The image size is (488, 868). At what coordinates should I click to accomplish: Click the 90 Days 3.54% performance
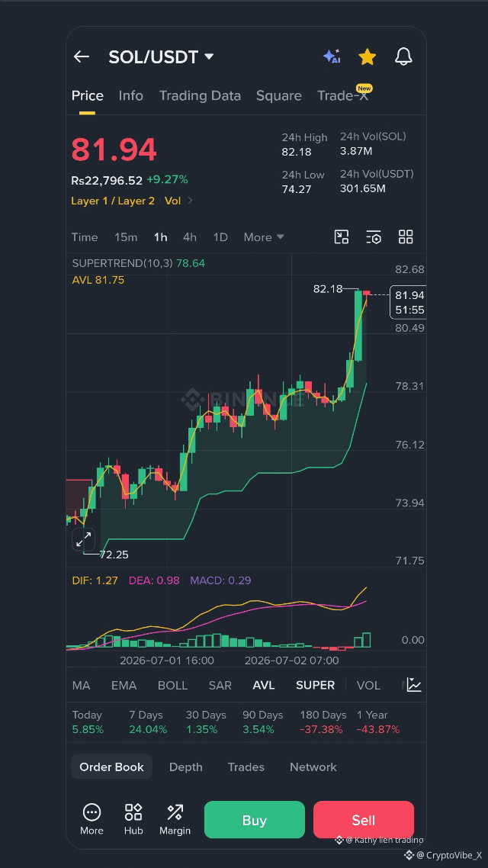pos(262,722)
